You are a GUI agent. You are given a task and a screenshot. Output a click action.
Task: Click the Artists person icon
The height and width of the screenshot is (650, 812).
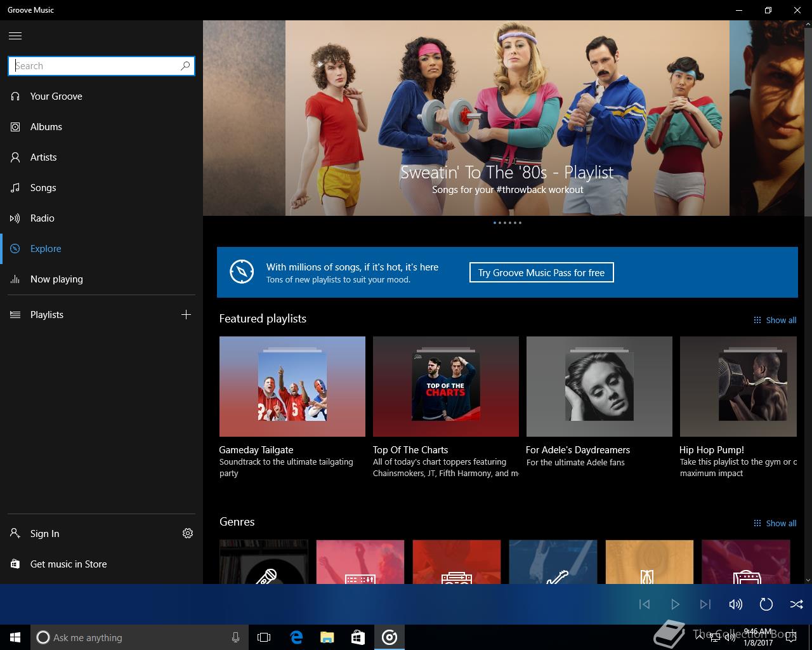(x=15, y=157)
